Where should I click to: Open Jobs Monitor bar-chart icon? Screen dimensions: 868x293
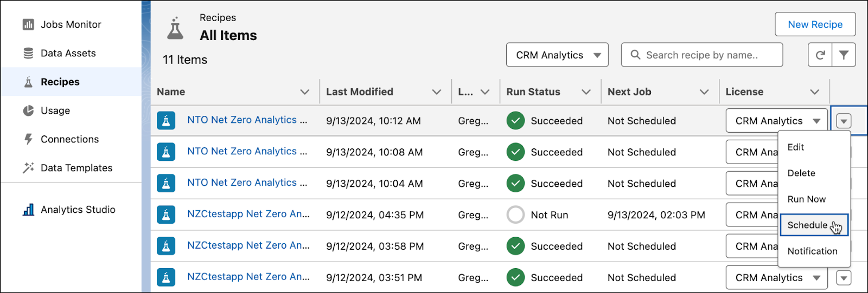[x=28, y=24]
